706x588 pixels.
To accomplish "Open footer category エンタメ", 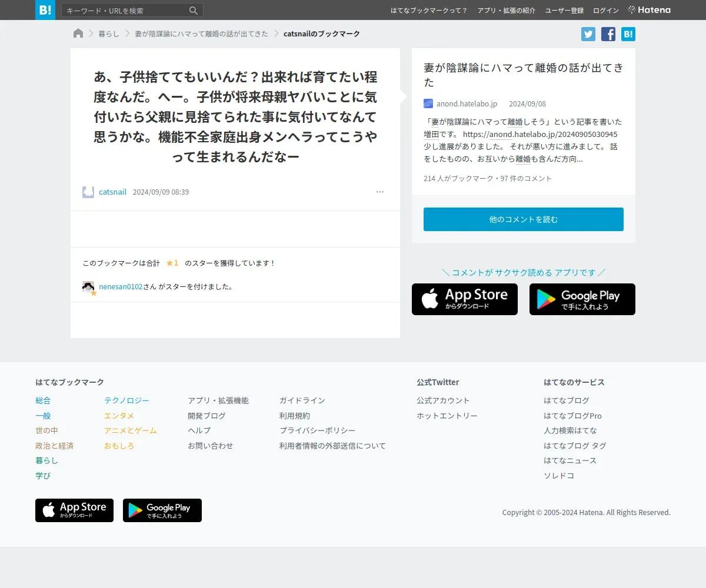I will tap(119, 416).
